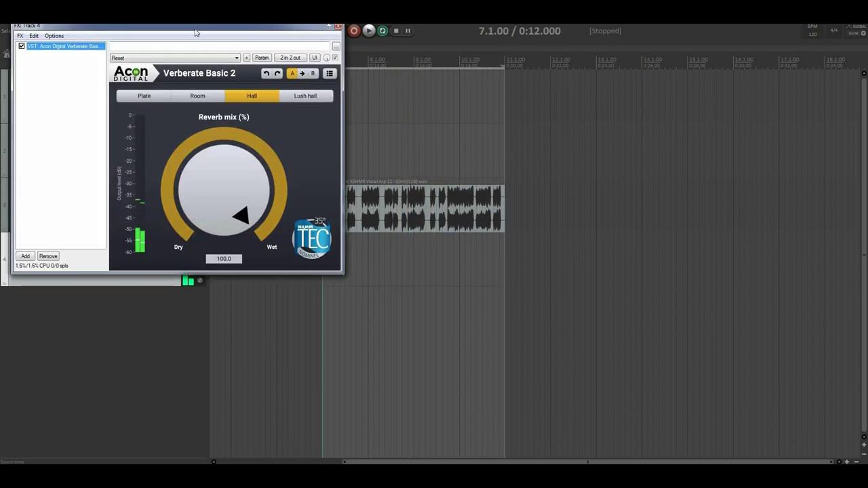The width and height of the screenshot is (868, 488).
Task: Click the NAMM TEC nominee badge
Action: coord(312,238)
